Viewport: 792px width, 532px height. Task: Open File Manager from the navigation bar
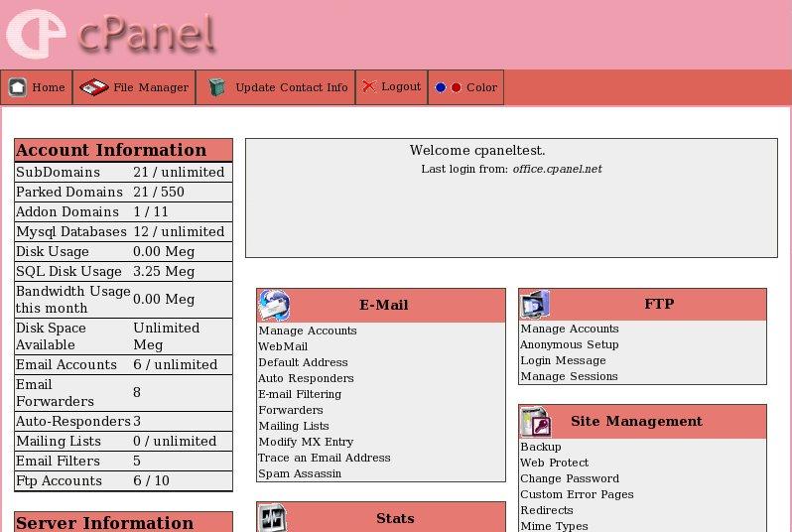point(150,87)
